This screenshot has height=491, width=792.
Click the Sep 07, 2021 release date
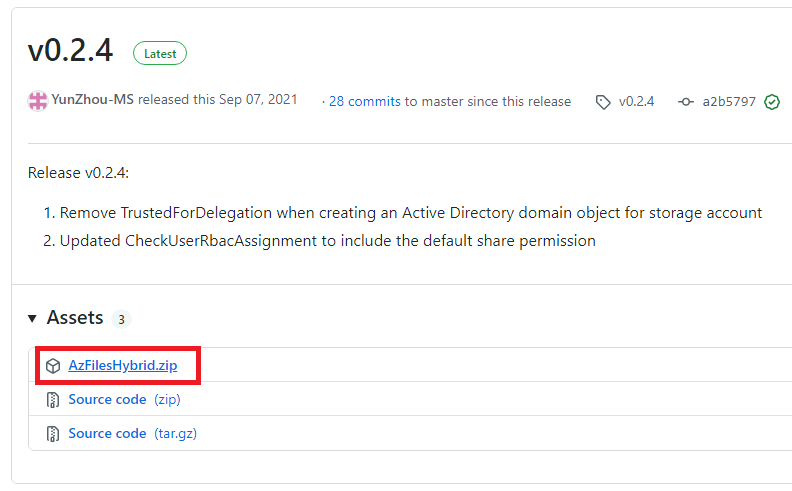(x=258, y=100)
